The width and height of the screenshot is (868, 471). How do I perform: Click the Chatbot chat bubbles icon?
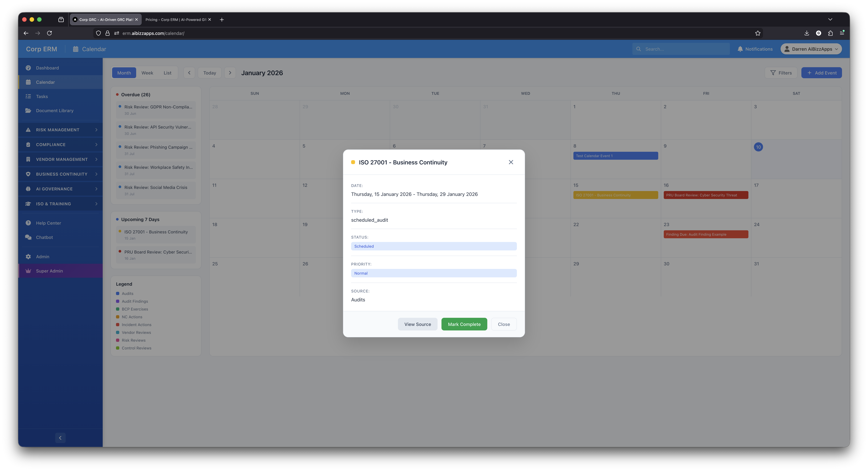click(x=28, y=237)
